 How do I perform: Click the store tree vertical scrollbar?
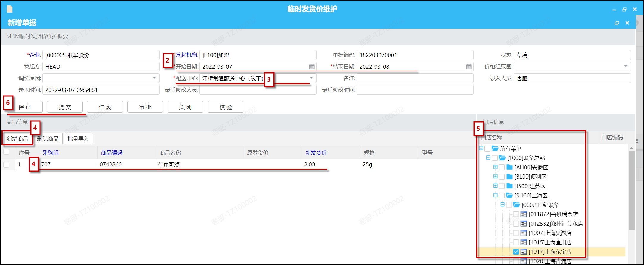(632, 191)
